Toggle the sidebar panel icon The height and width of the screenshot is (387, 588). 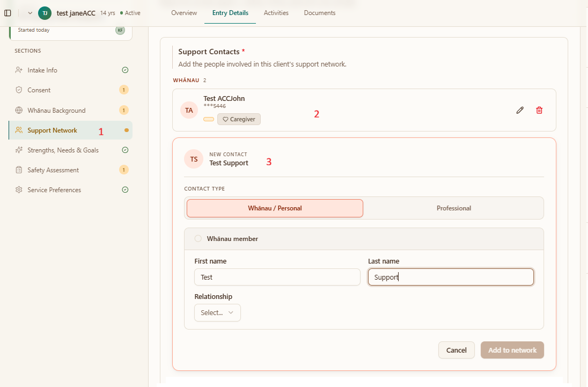[8, 13]
